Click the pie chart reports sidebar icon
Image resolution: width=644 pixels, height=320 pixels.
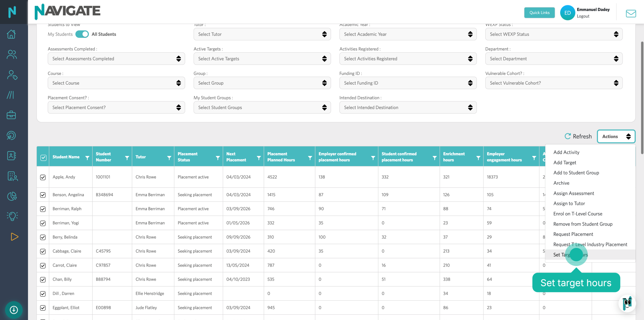click(x=12, y=196)
